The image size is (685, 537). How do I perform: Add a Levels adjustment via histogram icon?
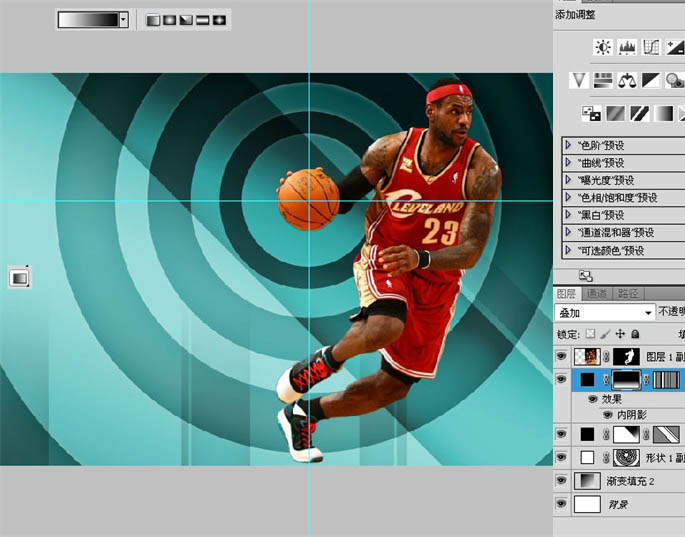coord(627,47)
